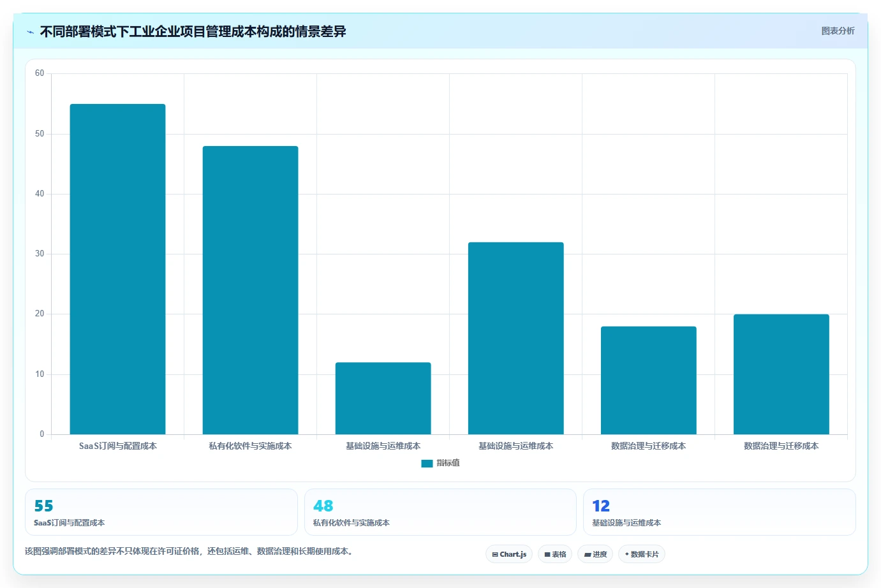The image size is (881, 588).
Task: Click the 私有化软件与实施成本 axis label
Action: tap(250, 446)
